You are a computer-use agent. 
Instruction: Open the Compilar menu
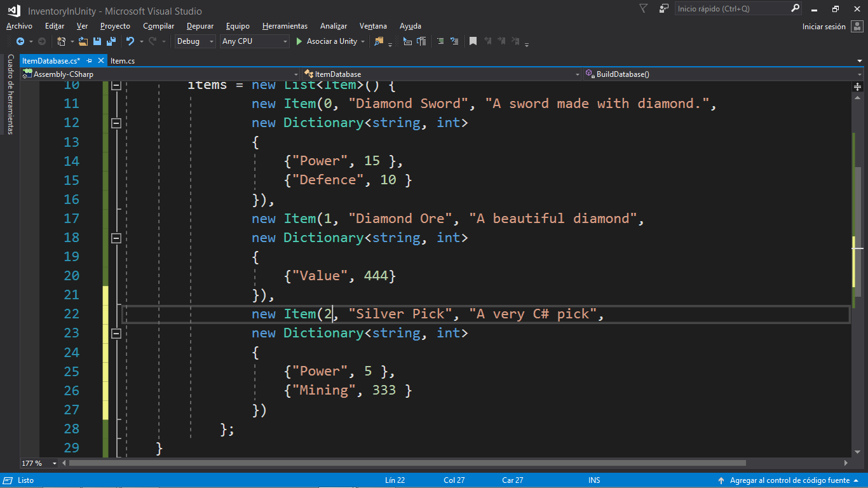(x=158, y=26)
